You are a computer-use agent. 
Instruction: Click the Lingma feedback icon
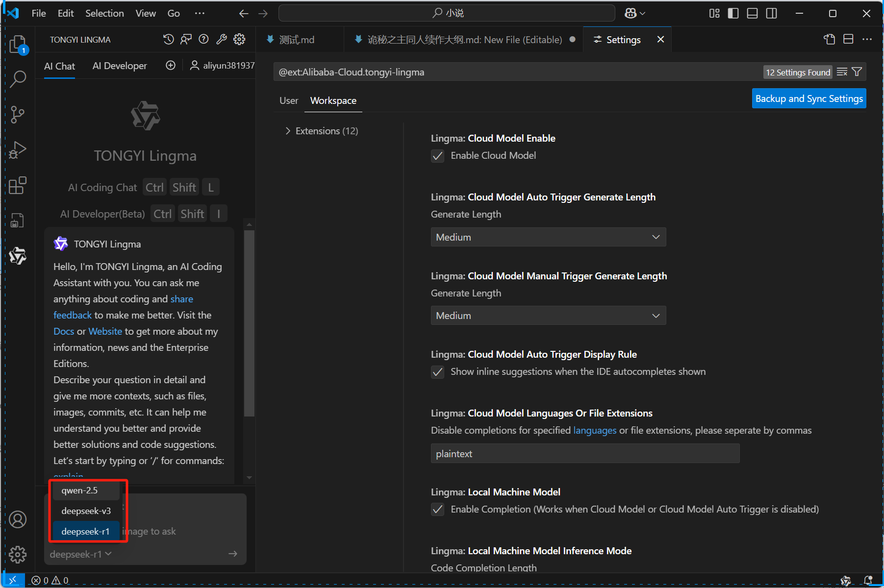(x=186, y=40)
